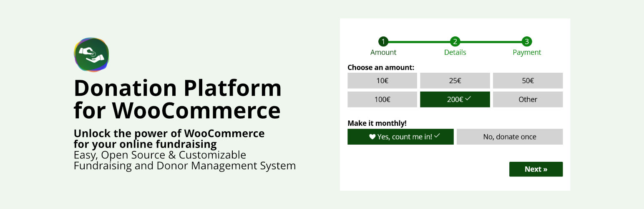644x209 pixels.
Task: Click the Donation Platform hand-coin logo
Action: pos(91,54)
